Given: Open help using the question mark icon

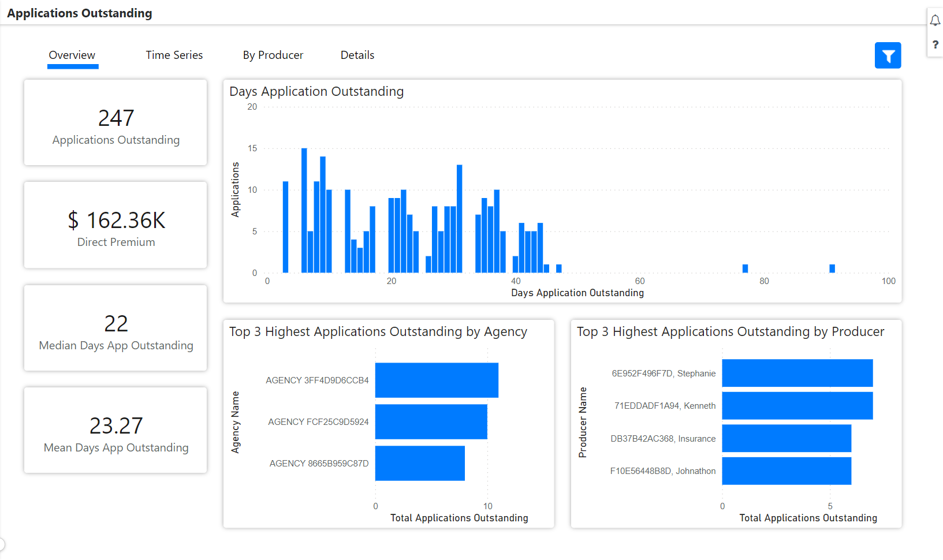Looking at the screenshot, I should pos(935,44).
